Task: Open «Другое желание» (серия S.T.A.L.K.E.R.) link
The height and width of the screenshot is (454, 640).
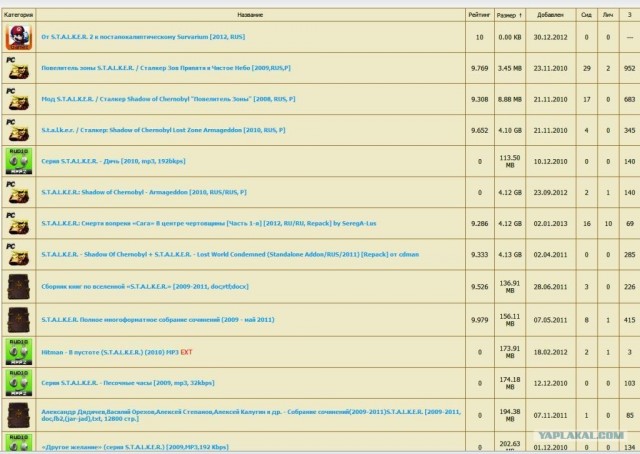Action: (x=135, y=447)
